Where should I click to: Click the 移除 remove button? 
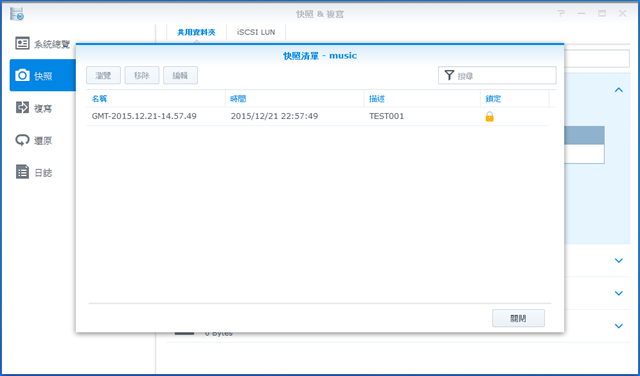[x=142, y=76]
